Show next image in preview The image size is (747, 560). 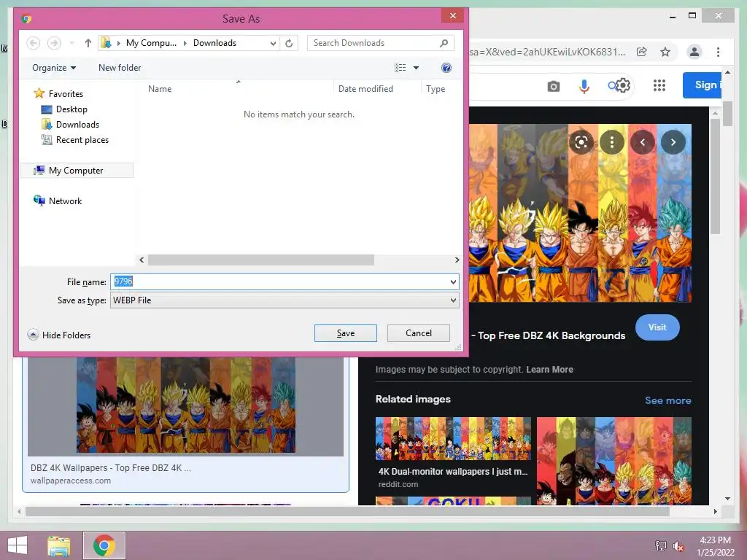pyautogui.click(x=673, y=142)
